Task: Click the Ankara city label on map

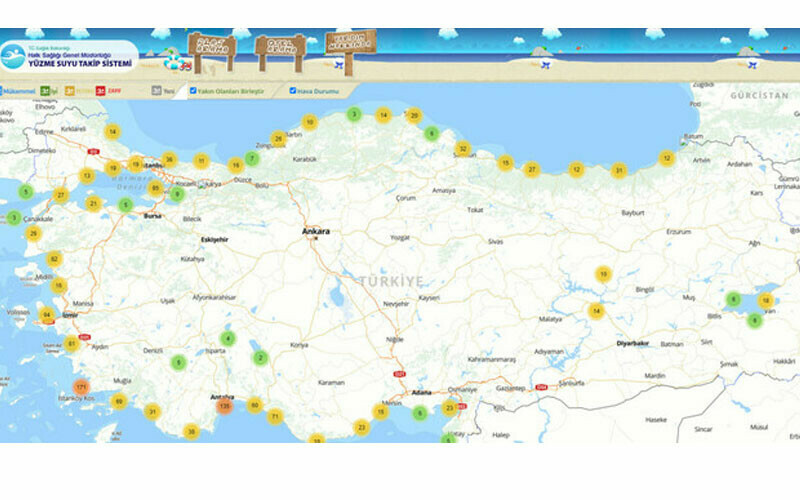Action: [316, 231]
